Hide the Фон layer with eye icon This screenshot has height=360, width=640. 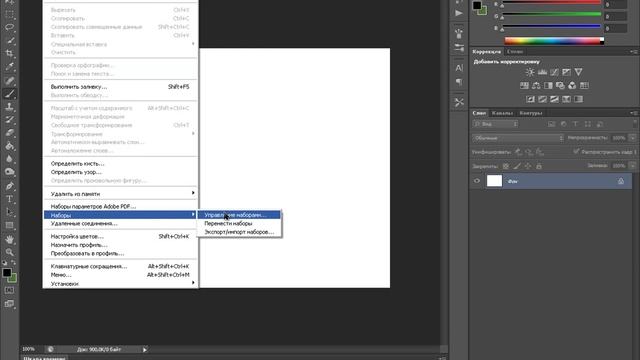(477, 181)
